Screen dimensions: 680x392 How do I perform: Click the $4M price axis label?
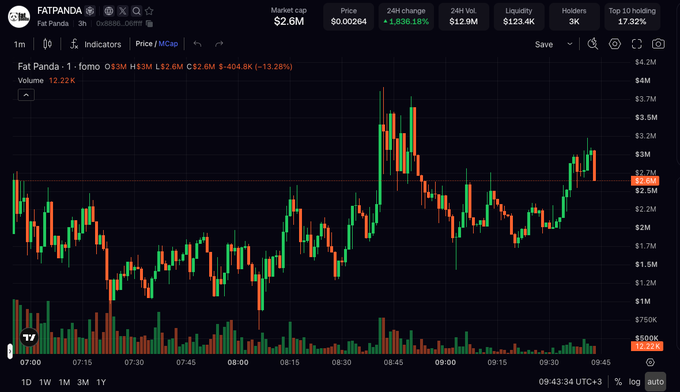[642, 80]
